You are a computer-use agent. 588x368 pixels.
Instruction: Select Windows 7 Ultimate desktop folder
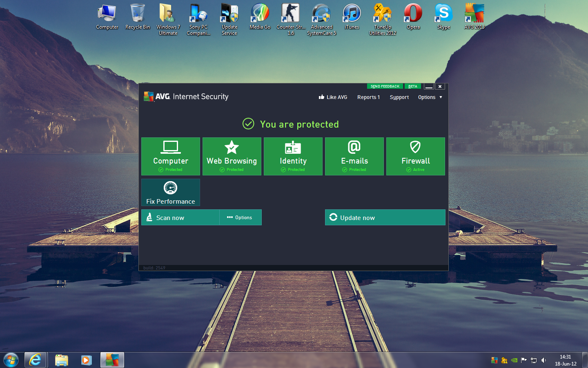(x=168, y=20)
